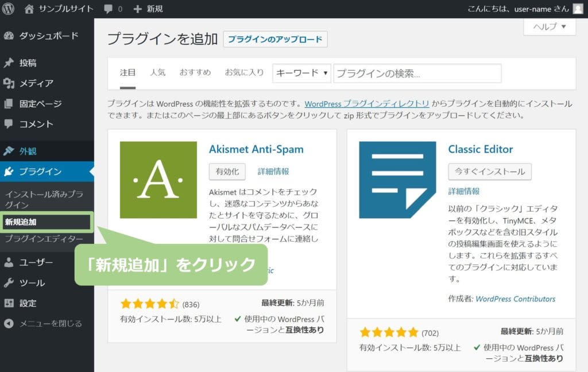Screen dimensions: 588x372
Task: Click the plus 新規 icon in admin bar
Action: (x=138, y=9)
